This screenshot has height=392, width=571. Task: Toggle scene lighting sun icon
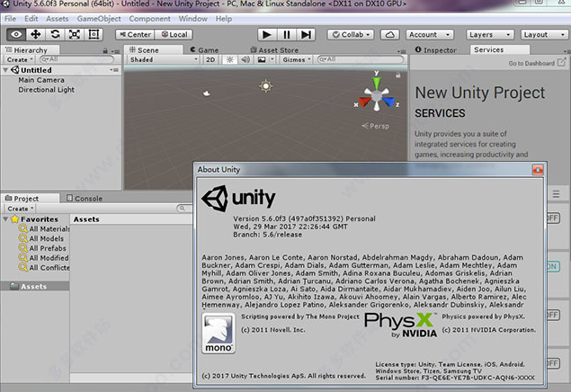pyautogui.click(x=229, y=59)
